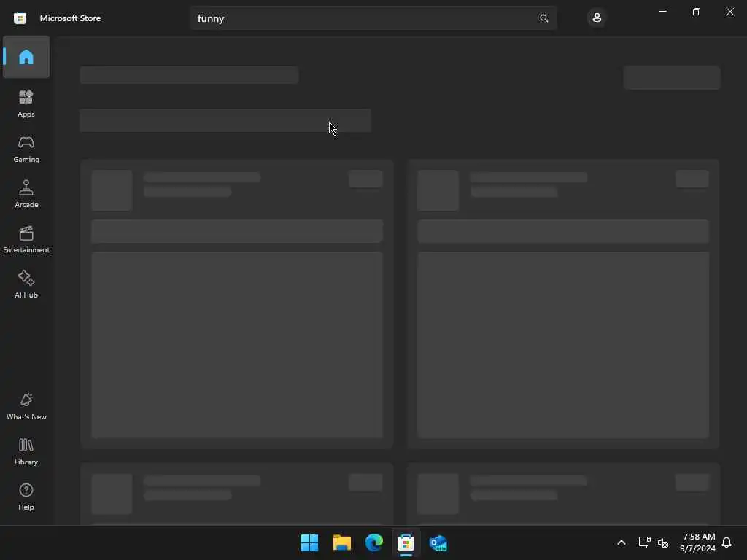Click the Microsoft Store taskbar icon
The height and width of the screenshot is (560, 747).
pyautogui.click(x=406, y=542)
